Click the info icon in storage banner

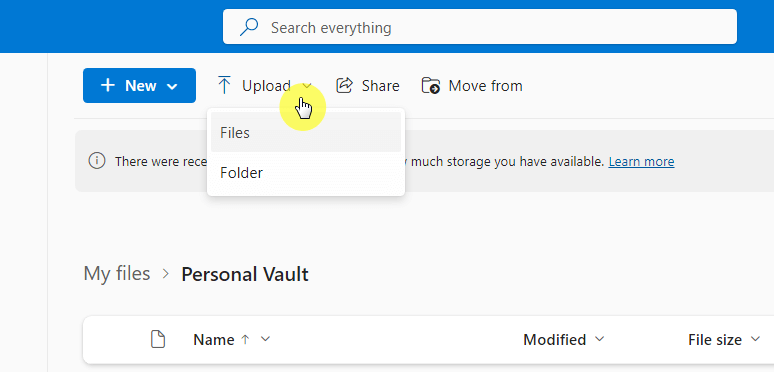pyautogui.click(x=97, y=161)
